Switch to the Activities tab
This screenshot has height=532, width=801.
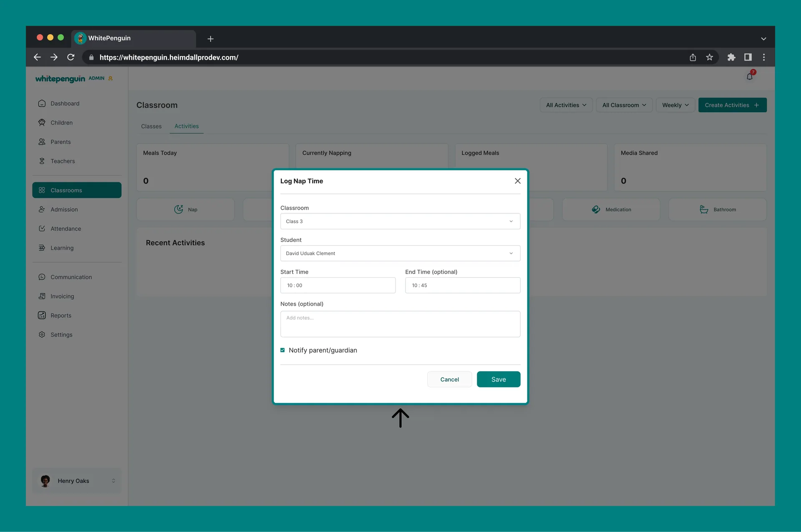click(x=186, y=126)
